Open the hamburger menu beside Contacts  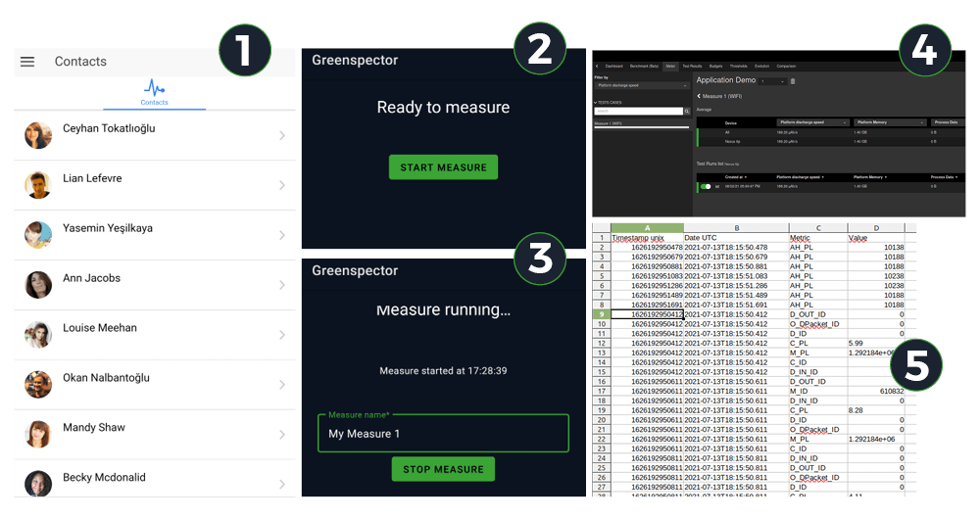click(x=27, y=62)
